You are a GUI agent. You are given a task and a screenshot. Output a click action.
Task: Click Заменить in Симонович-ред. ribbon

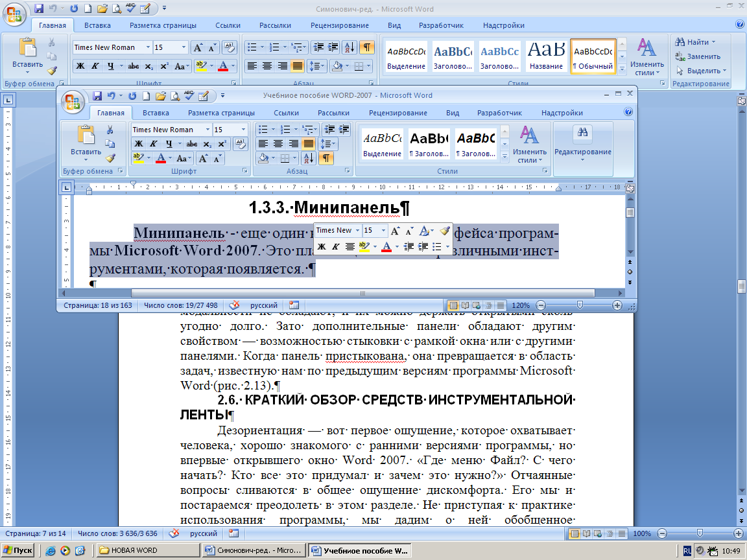pos(698,56)
